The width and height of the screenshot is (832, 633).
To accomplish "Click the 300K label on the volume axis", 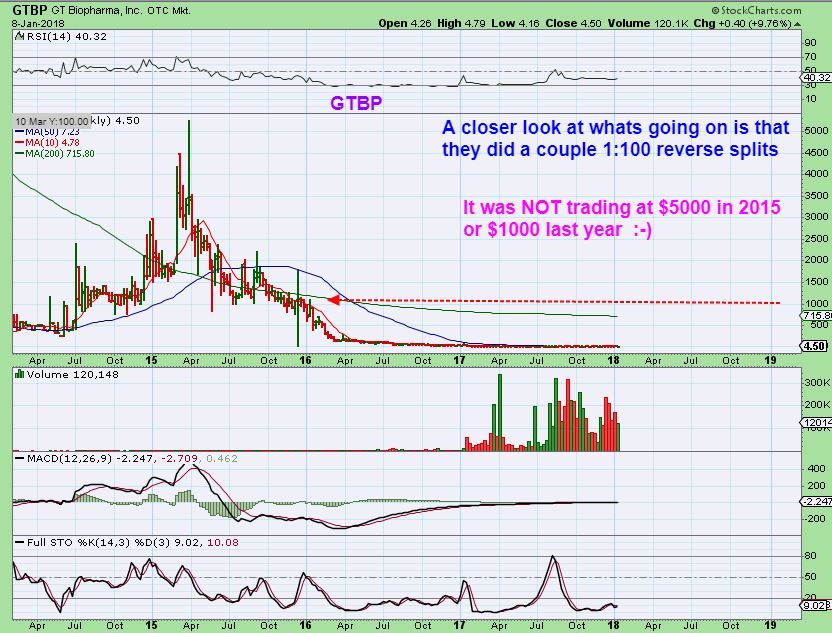I will tap(817, 383).
